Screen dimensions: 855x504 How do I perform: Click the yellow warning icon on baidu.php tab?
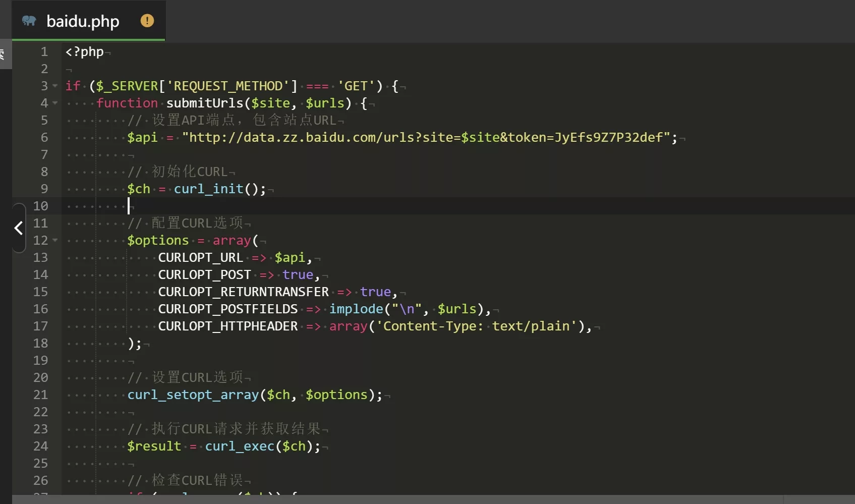pos(147,21)
